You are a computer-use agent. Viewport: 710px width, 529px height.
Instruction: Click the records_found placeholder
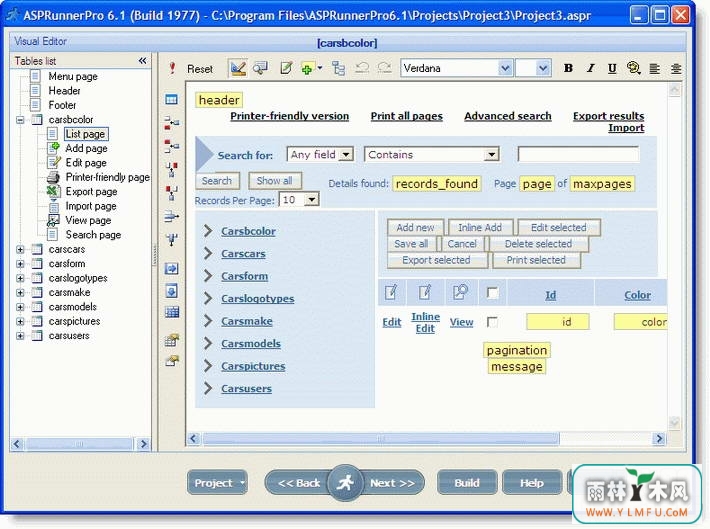click(437, 184)
